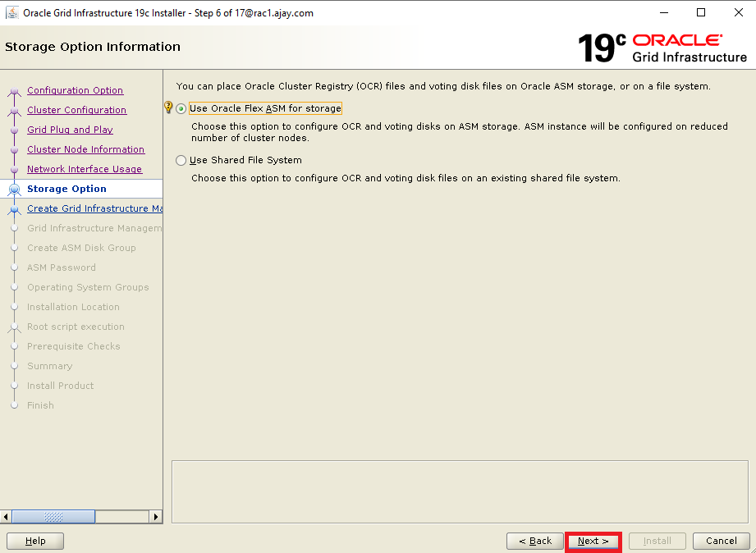Click the Configuration Option step node icon
This screenshot has height=553, width=756.
pyautogui.click(x=15, y=91)
